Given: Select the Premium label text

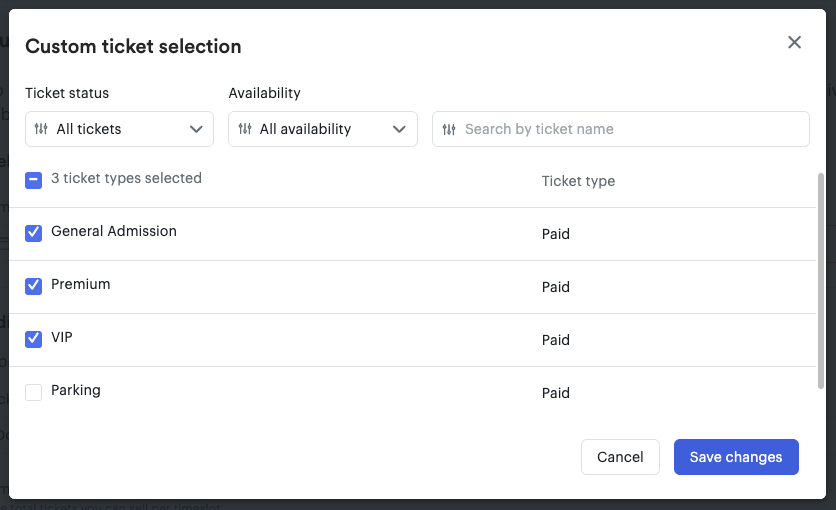Looking at the screenshot, I should click(81, 284).
